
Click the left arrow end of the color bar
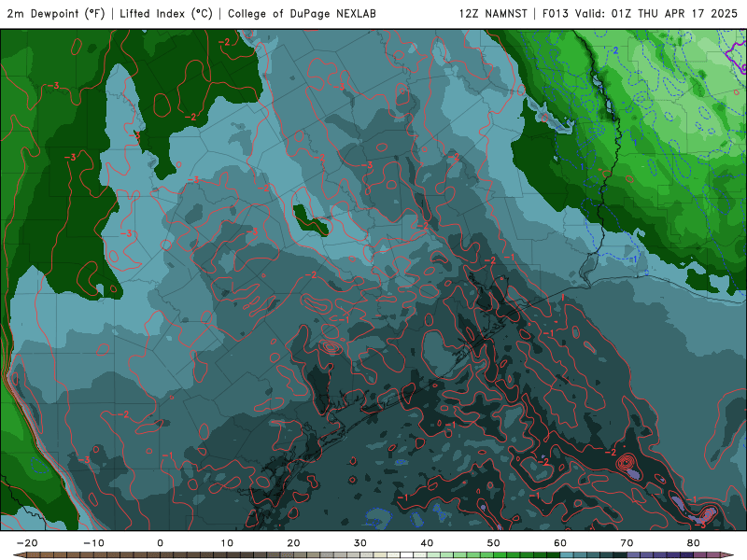pyautogui.click(x=19, y=554)
